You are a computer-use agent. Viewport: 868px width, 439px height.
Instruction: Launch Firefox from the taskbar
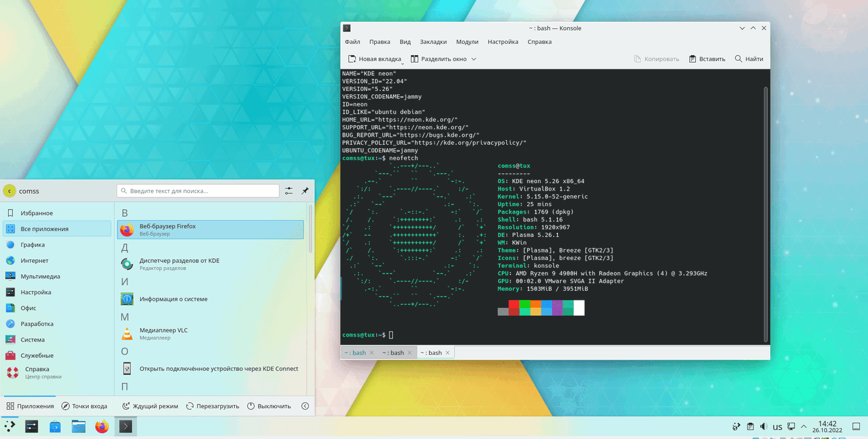102,427
